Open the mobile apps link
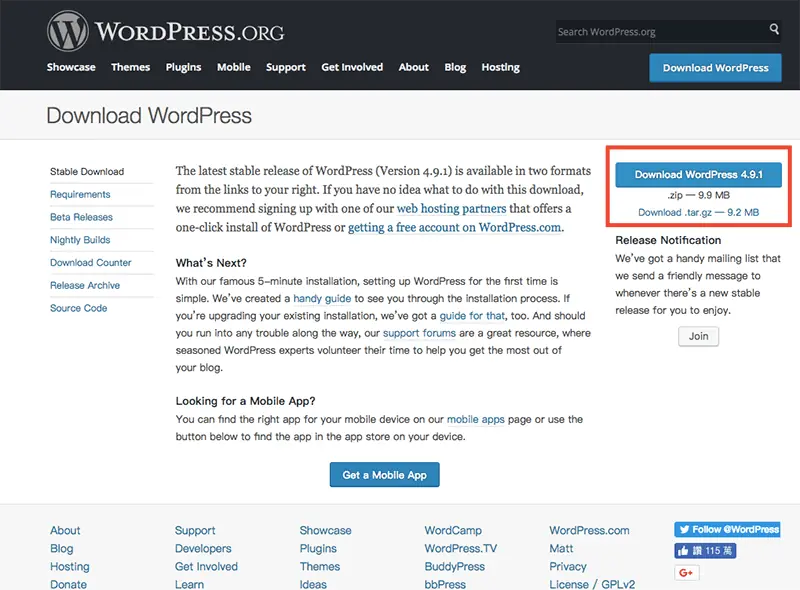This screenshot has height=590, width=800. [476, 420]
